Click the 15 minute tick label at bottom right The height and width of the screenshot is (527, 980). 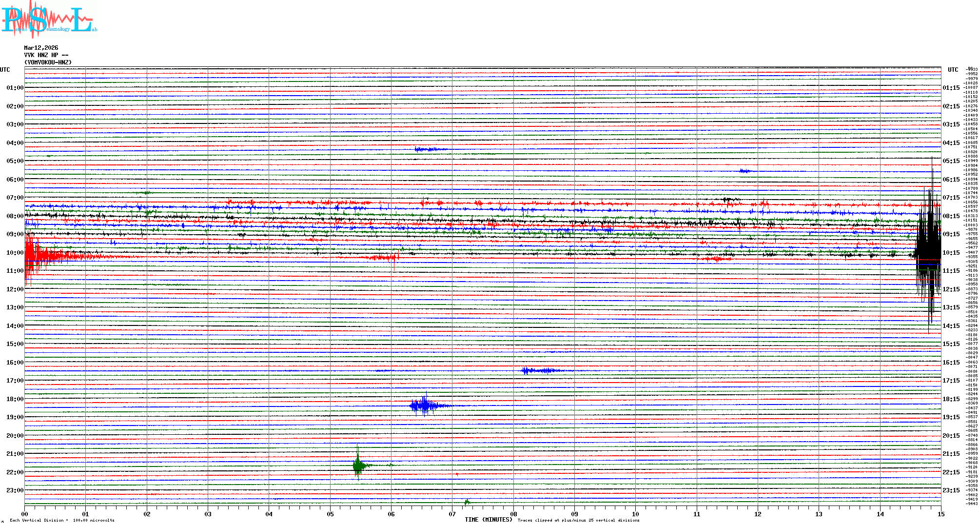pos(941,514)
